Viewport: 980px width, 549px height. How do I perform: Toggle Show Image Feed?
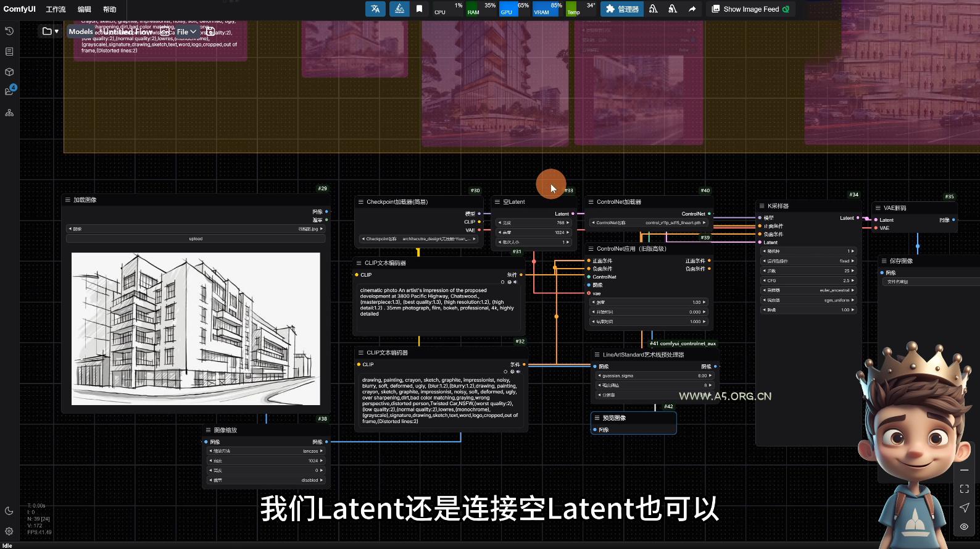coord(750,9)
